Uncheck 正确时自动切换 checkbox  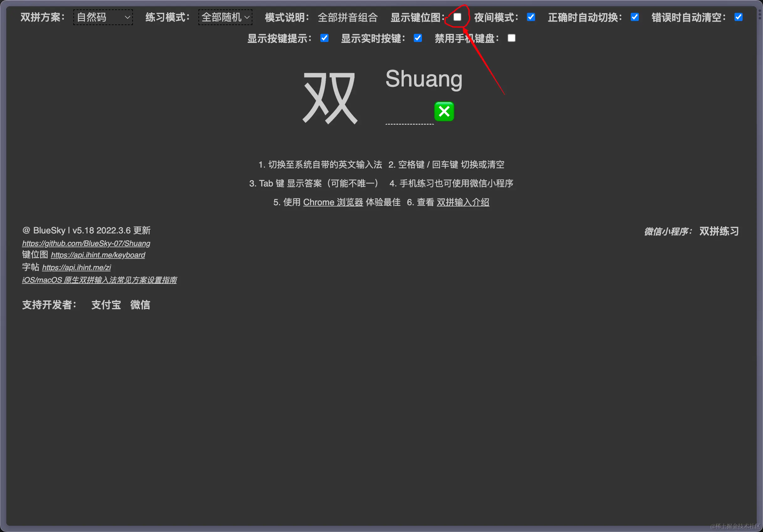pos(635,17)
